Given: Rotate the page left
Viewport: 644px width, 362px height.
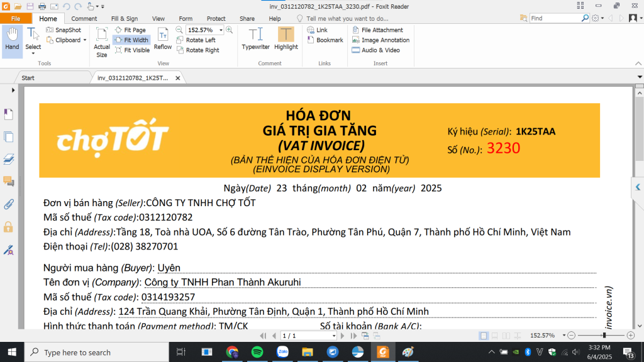Looking at the screenshot, I should pyautogui.click(x=196, y=40).
